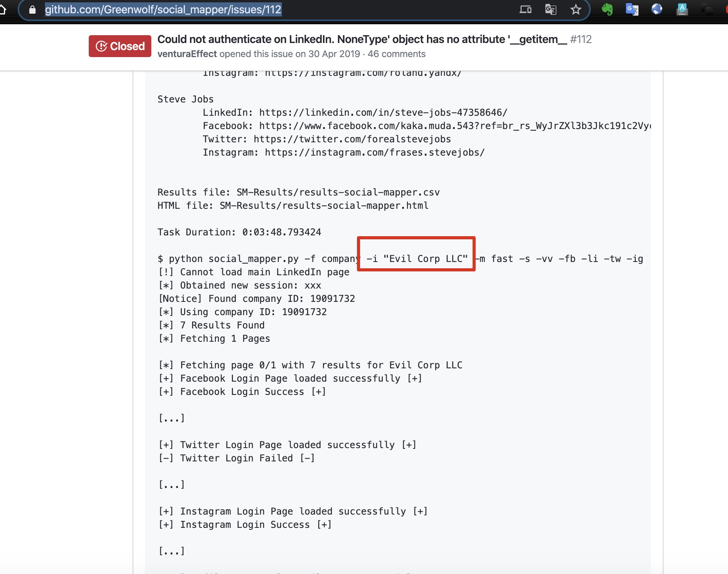This screenshot has height=574, width=728.
Task: Click the translate page icon in address bar
Action: tap(550, 9)
